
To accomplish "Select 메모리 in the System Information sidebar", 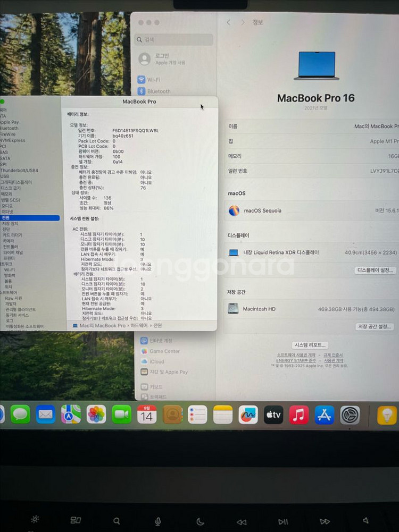I will [x=6, y=194].
